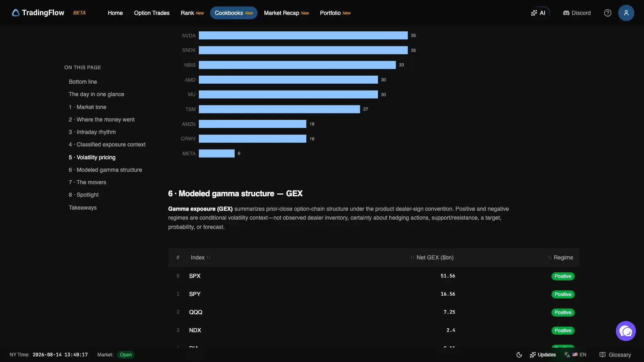Select the SPY row label
644x362 pixels.
[x=195, y=294]
